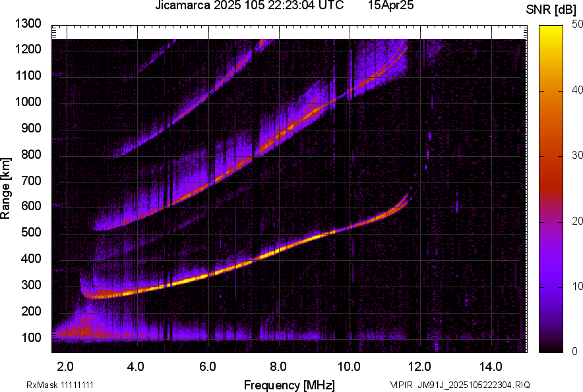Click the colorbar tick label '20'

[x=577, y=221]
